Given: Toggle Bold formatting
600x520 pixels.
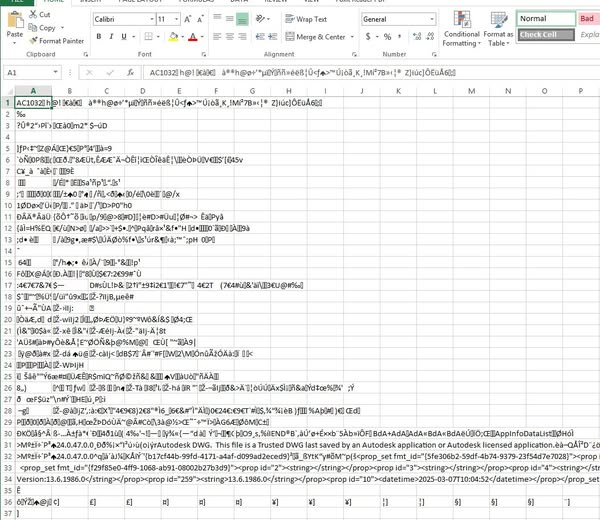Looking at the screenshot, I should (x=99, y=37).
